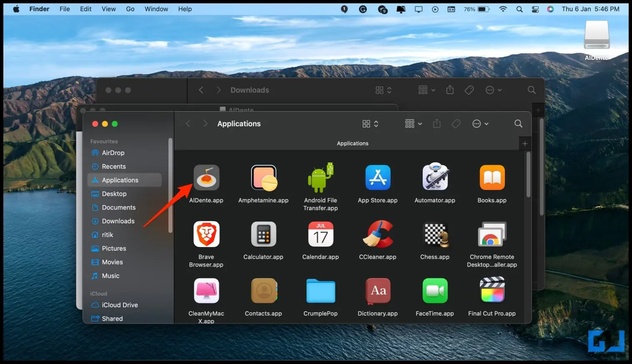
Task: Open Music in the sidebar
Action: click(124, 276)
